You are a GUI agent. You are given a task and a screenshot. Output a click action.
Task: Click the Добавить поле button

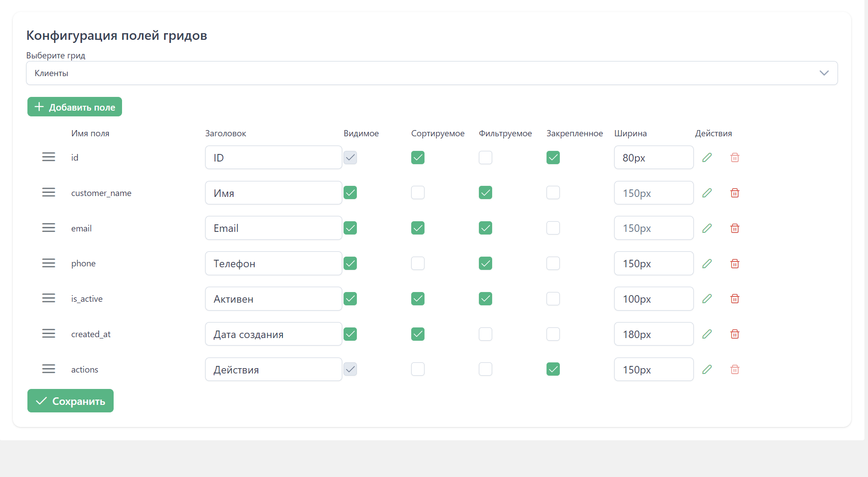click(x=75, y=107)
